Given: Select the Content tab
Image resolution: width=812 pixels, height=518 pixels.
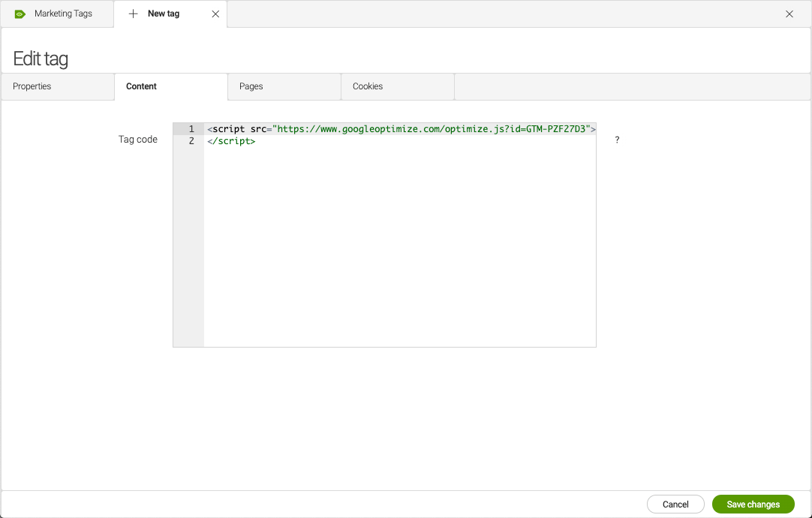Looking at the screenshot, I should tap(141, 86).
